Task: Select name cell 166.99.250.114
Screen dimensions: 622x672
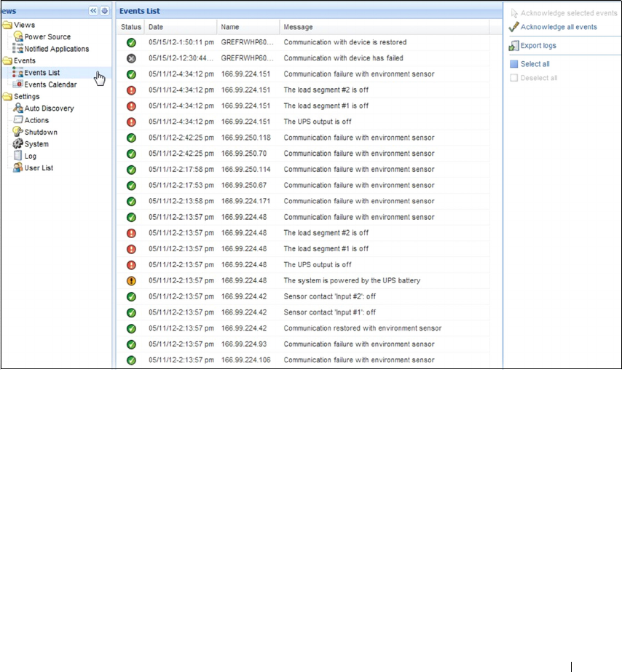Action: (245, 170)
